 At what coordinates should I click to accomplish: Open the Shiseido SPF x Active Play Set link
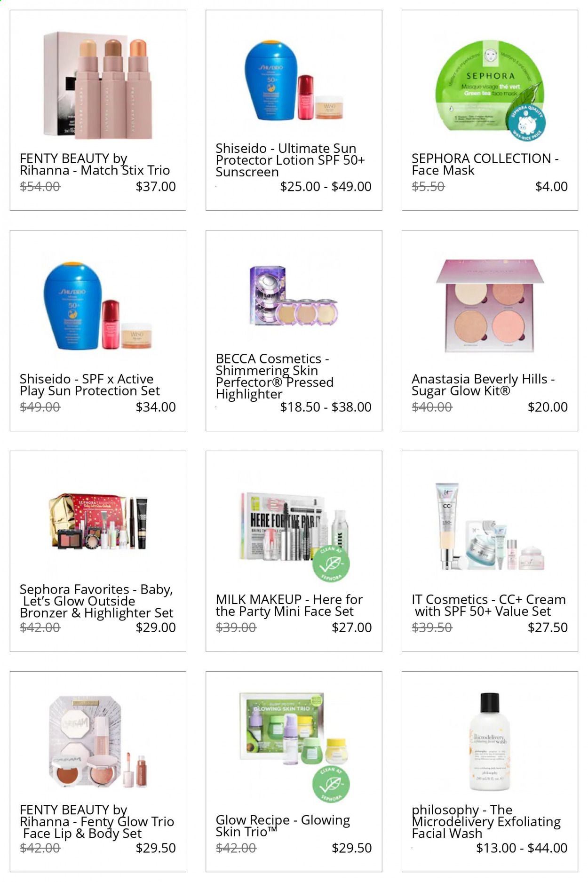tap(90, 385)
